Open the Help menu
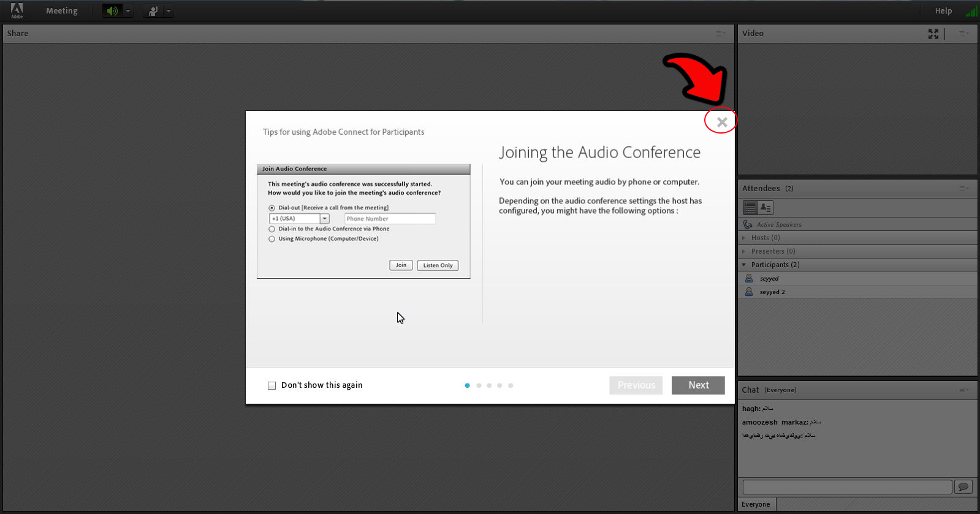This screenshot has width=980, height=514. [943, 11]
